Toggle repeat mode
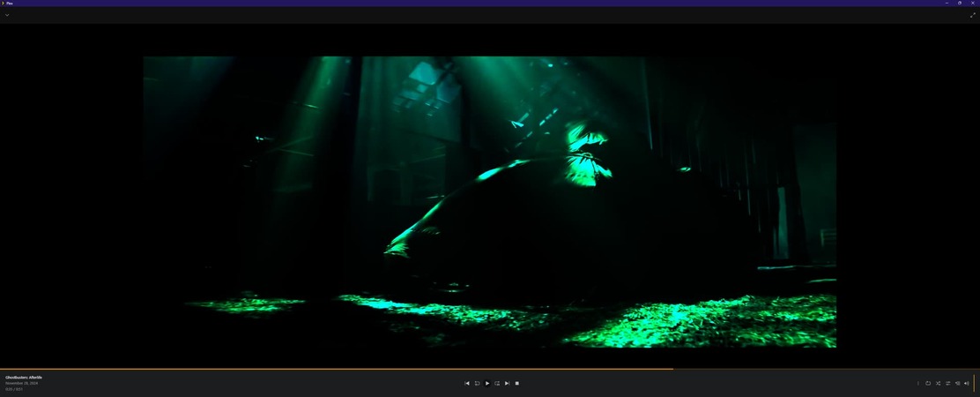The width and height of the screenshot is (980, 397). point(928,383)
